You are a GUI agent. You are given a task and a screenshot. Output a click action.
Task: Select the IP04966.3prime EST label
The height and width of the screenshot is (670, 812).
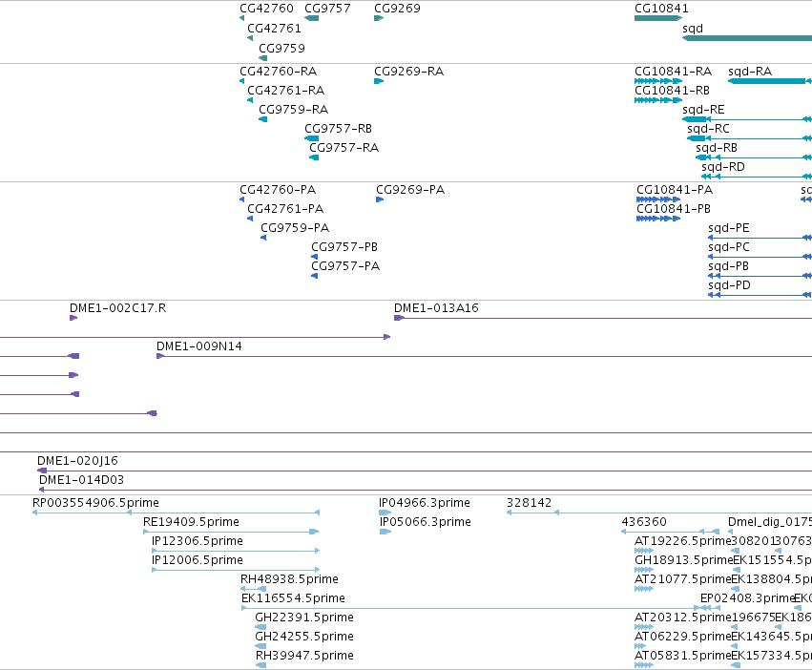point(425,503)
